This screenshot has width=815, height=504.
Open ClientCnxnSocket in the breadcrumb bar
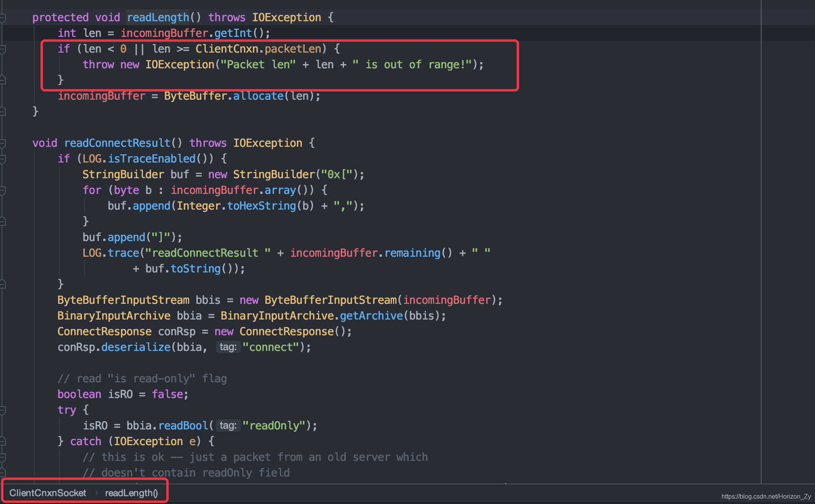pos(47,493)
